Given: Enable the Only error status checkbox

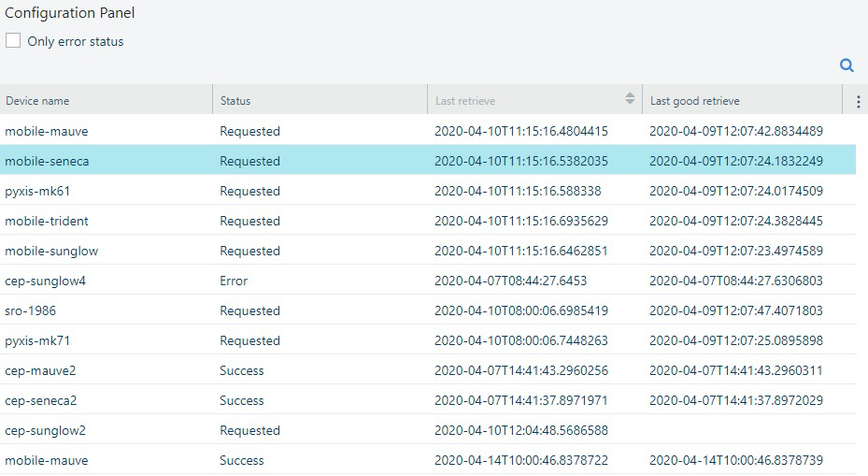Looking at the screenshot, I should point(14,41).
